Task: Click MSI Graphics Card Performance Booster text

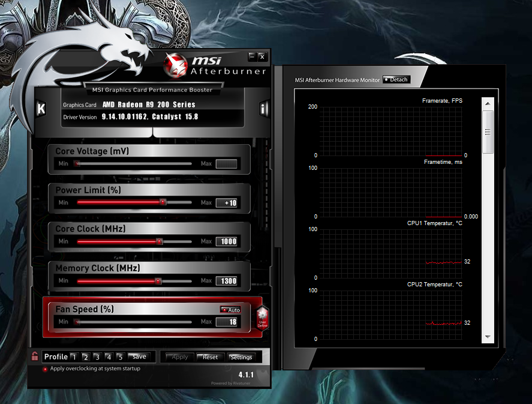Action: coord(152,90)
